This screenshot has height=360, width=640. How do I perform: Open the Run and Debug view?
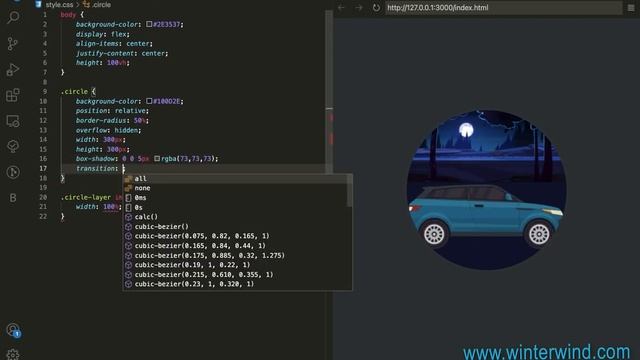(13, 69)
